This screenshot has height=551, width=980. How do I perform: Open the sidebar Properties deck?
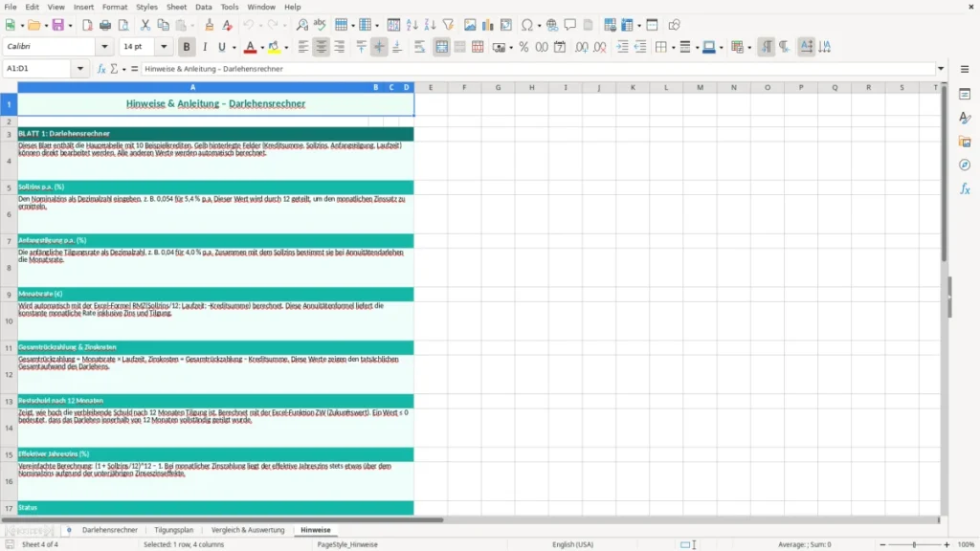[965, 95]
